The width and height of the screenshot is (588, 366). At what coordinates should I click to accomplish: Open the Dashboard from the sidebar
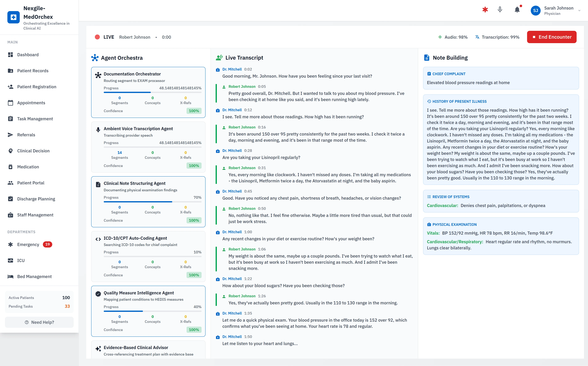(x=28, y=55)
